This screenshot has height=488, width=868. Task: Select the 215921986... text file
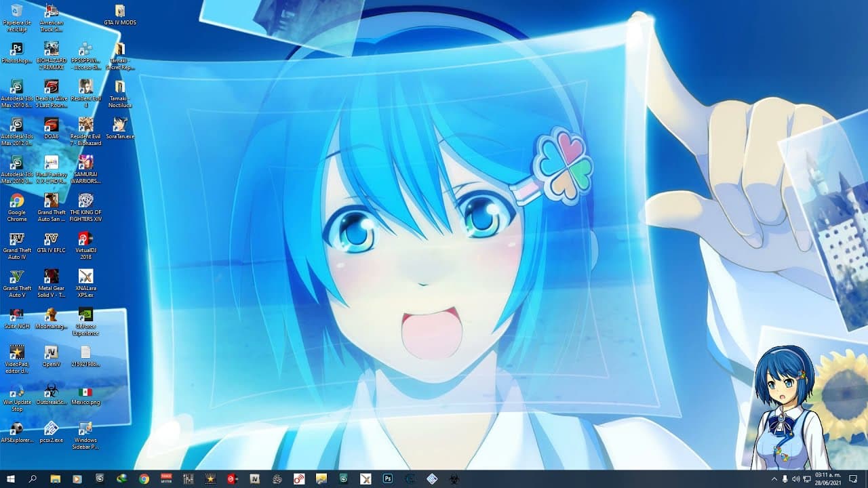click(x=86, y=357)
